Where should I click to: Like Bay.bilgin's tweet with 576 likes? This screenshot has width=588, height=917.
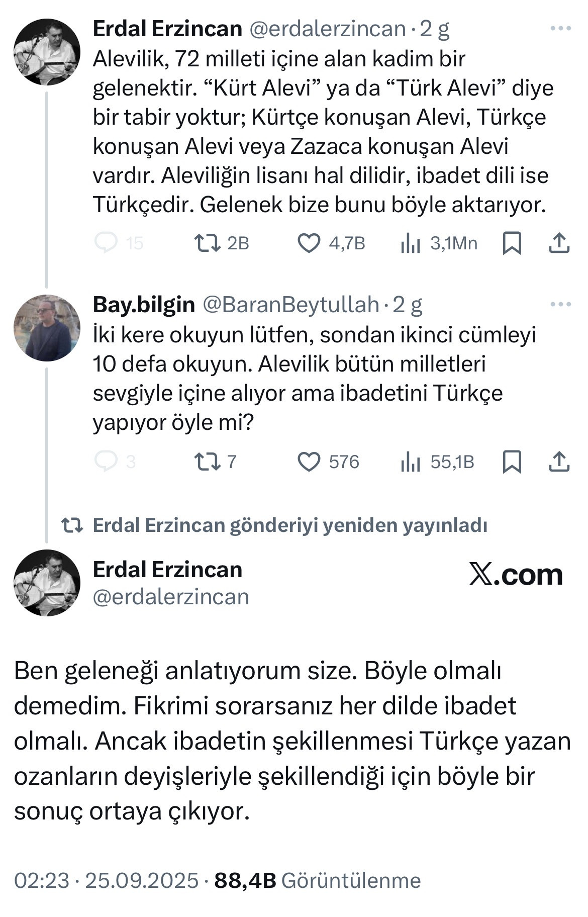pos(309,462)
